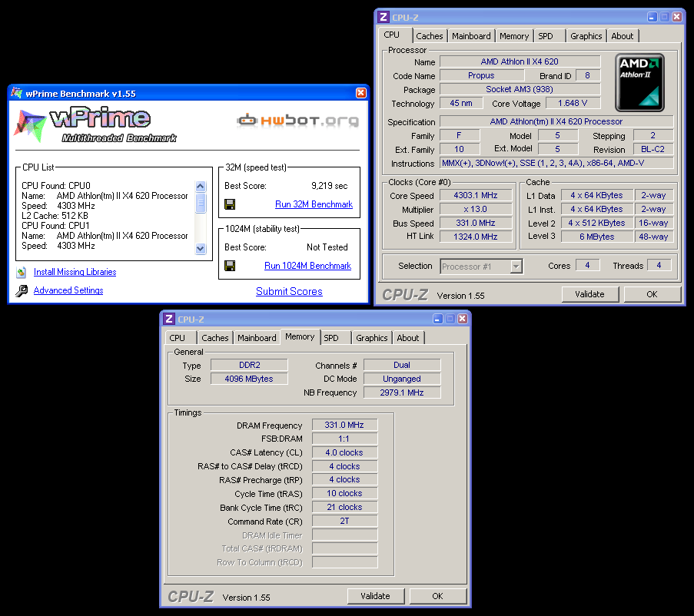The height and width of the screenshot is (616, 694).
Task: Click Run 32M Benchmark link
Action: (x=314, y=204)
